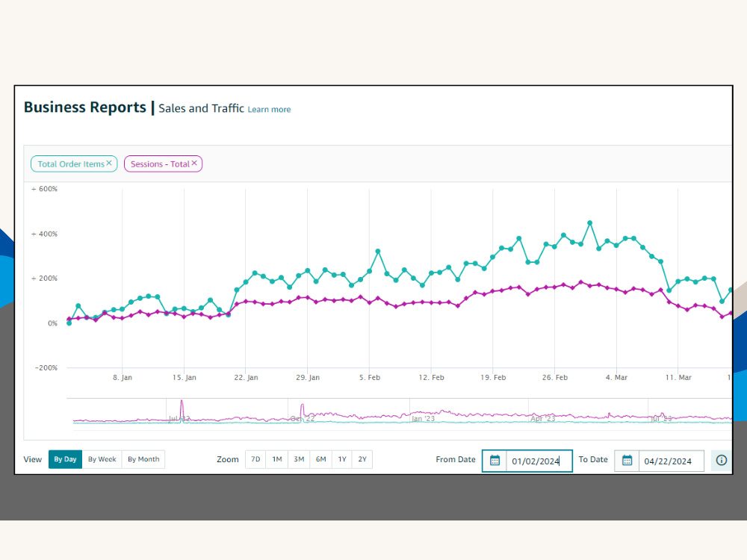
Task: Open the To Date calendar picker
Action: click(x=627, y=461)
